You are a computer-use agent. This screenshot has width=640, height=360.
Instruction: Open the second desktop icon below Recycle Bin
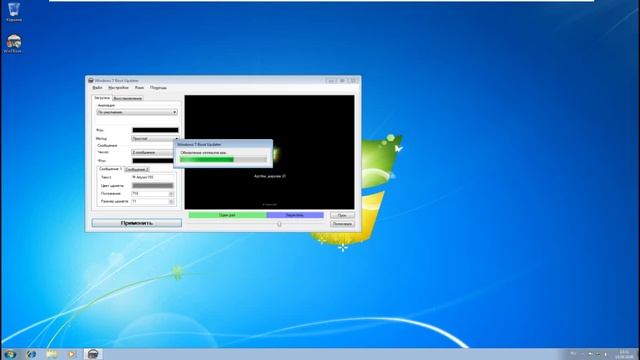[14, 44]
